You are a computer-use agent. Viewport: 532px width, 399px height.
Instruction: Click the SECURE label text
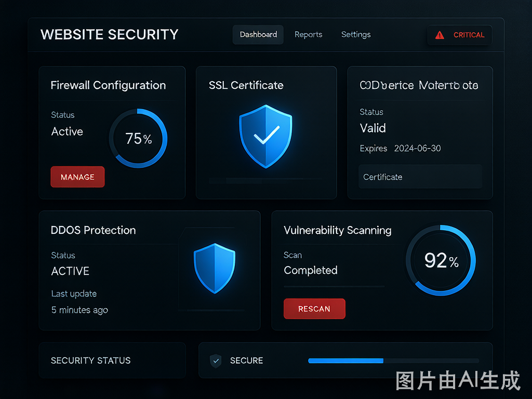(x=247, y=361)
